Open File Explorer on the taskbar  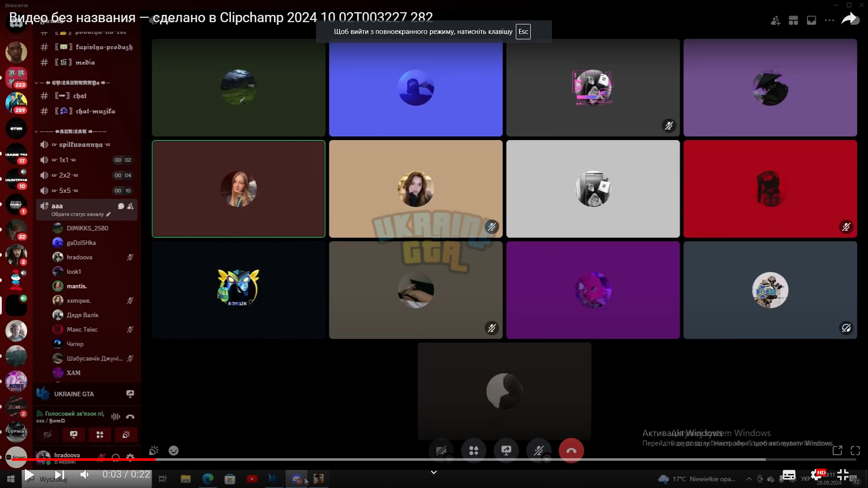click(186, 479)
